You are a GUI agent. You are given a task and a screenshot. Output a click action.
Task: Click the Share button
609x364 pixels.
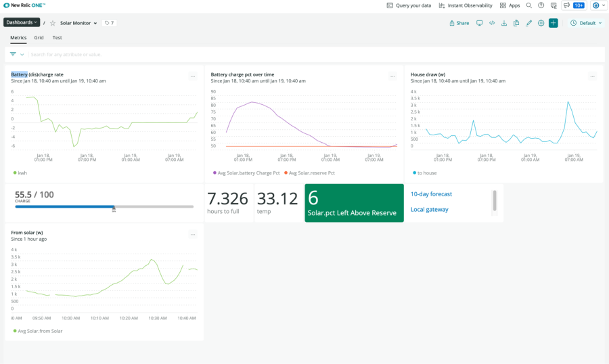[x=459, y=23]
